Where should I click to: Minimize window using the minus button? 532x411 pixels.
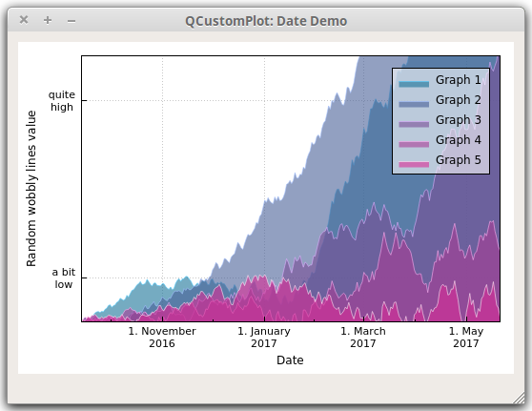tap(72, 21)
